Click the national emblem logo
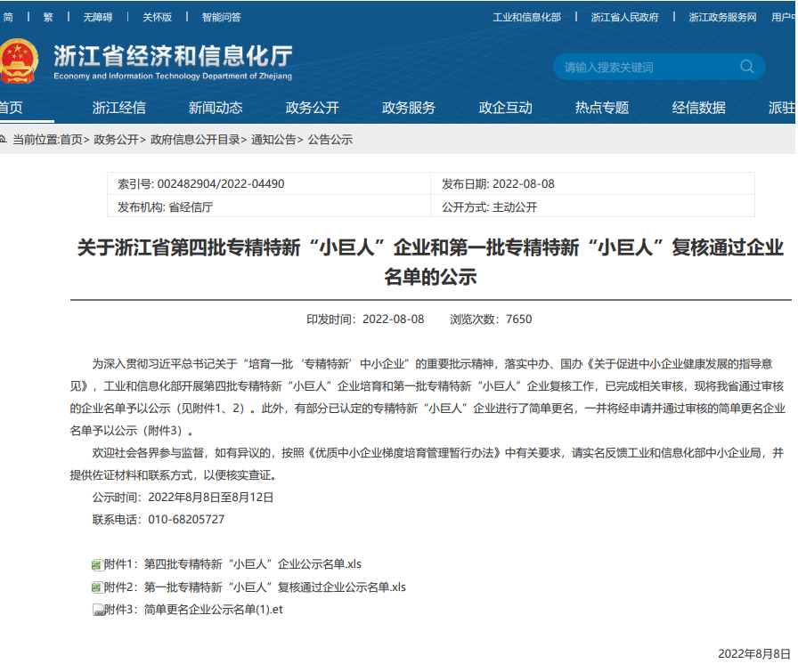798x672 pixels. click(17, 61)
